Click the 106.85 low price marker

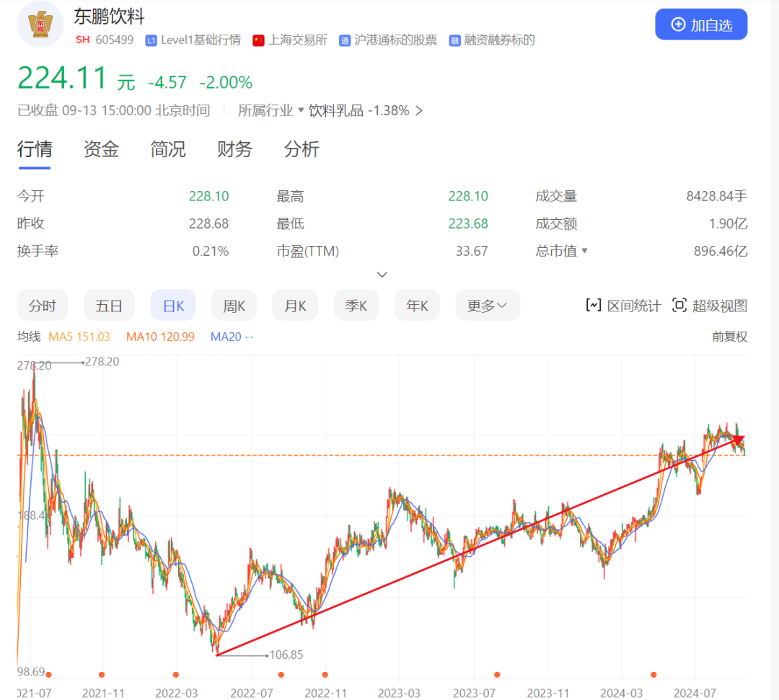[286, 655]
